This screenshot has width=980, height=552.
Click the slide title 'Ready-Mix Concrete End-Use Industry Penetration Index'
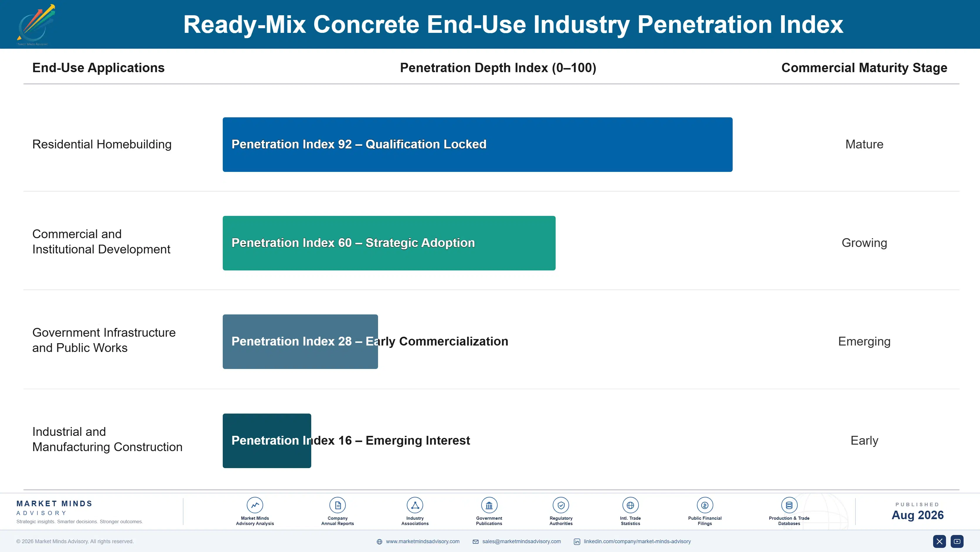(x=513, y=25)
